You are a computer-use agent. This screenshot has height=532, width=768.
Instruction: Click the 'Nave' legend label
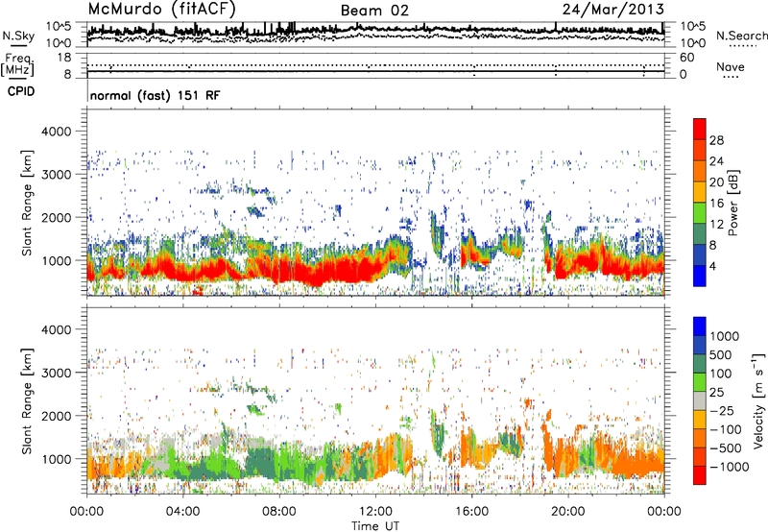point(731,66)
